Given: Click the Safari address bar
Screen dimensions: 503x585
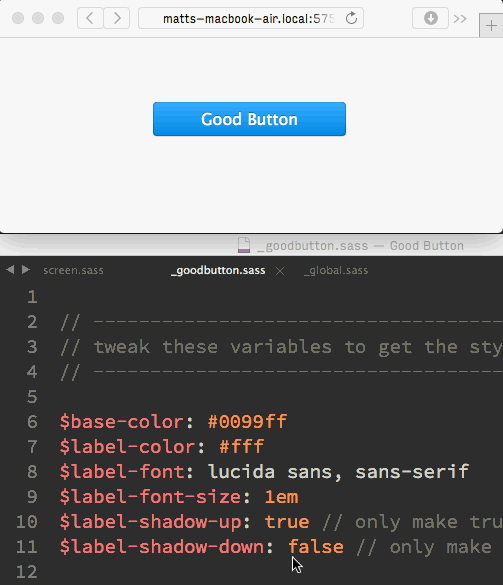Looking at the screenshot, I should [251, 18].
